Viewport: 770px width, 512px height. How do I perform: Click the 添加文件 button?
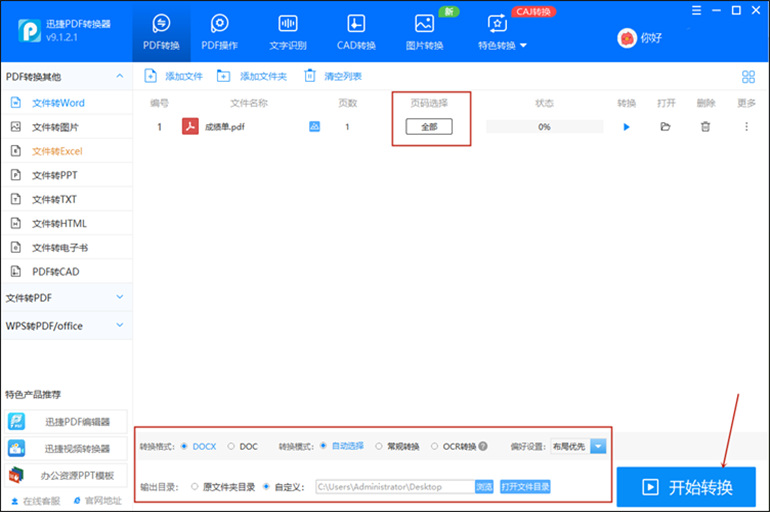[x=173, y=76]
